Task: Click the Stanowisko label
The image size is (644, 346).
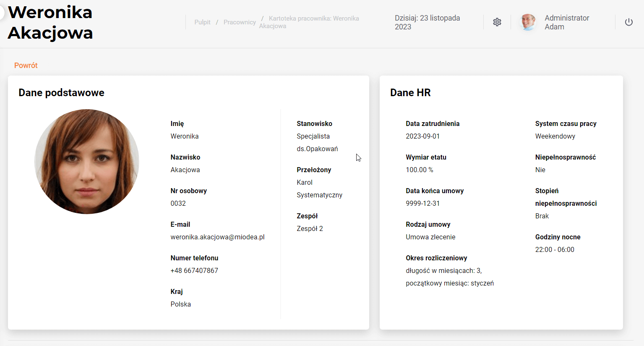Action: point(314,123)
